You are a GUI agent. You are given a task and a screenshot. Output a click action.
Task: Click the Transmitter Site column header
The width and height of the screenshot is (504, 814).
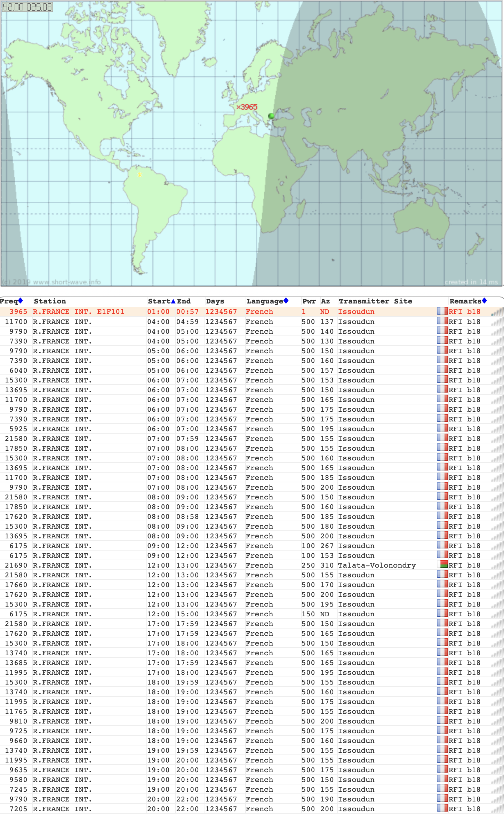[375, 301]
